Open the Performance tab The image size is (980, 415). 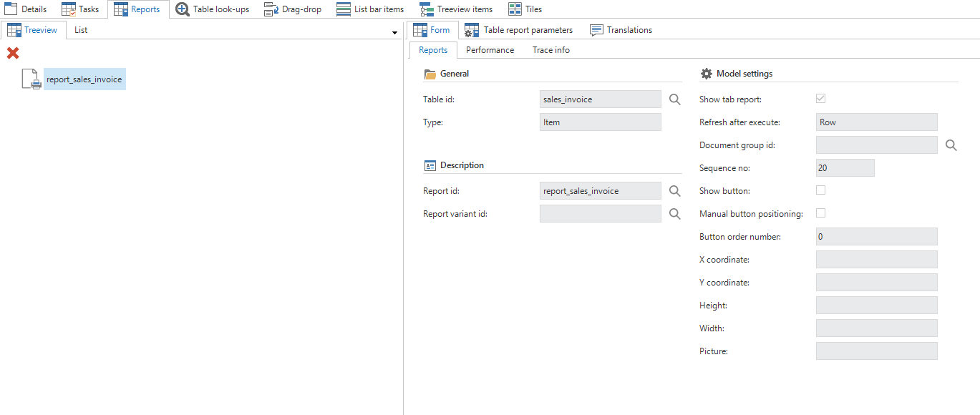pyautogui.click(x=490, y=50)
